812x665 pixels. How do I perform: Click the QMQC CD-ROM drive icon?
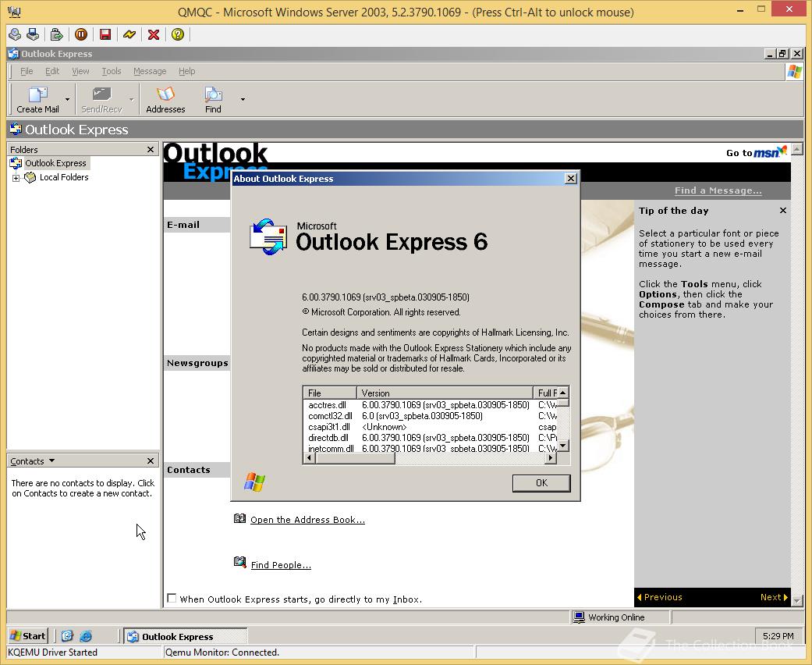tap(15, 34)
